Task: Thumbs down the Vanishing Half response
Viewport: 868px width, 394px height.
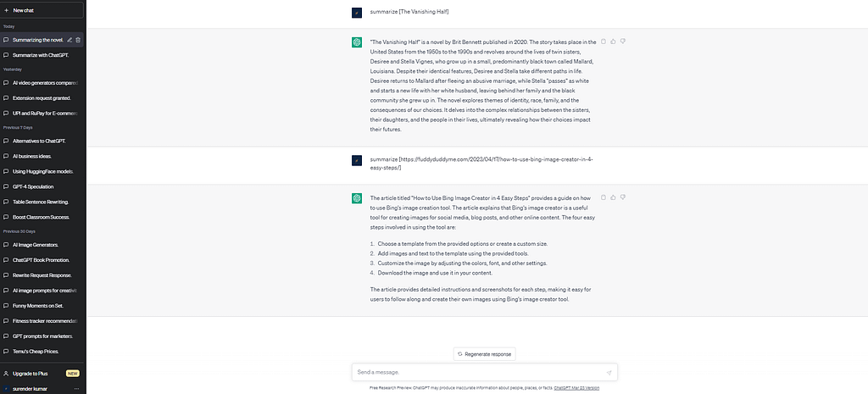Action: click(x=623, y=41)
